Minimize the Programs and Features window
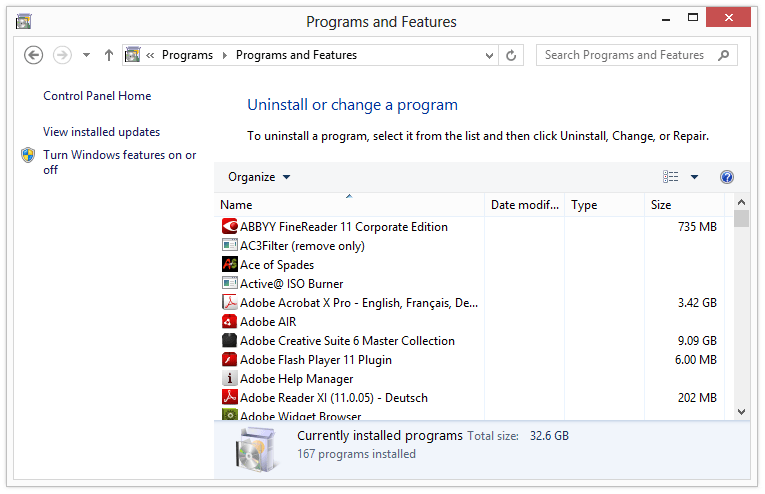Image resolution: width=765 pixels, height=494 pixels. (x=665, y=19)
